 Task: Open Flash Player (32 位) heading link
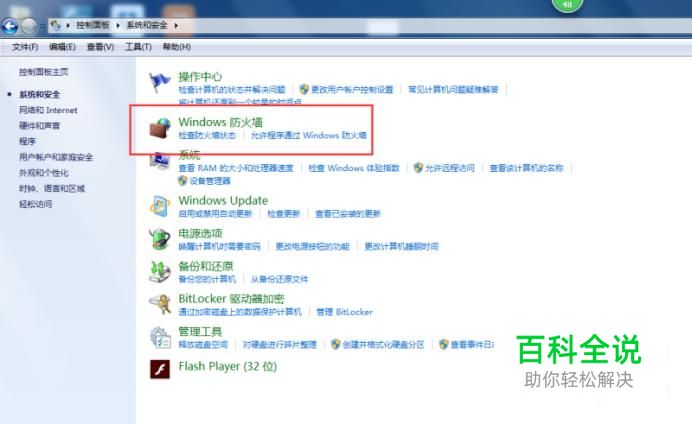tap(227, 367)
